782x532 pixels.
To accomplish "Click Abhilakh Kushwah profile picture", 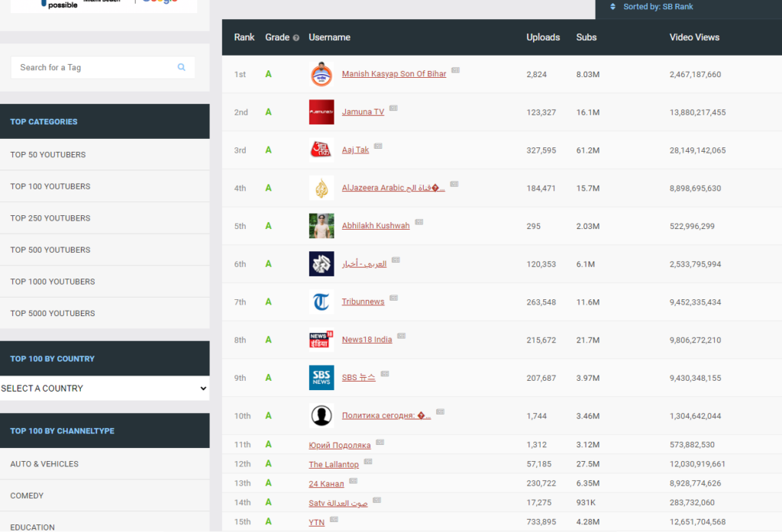I will 322,226.
